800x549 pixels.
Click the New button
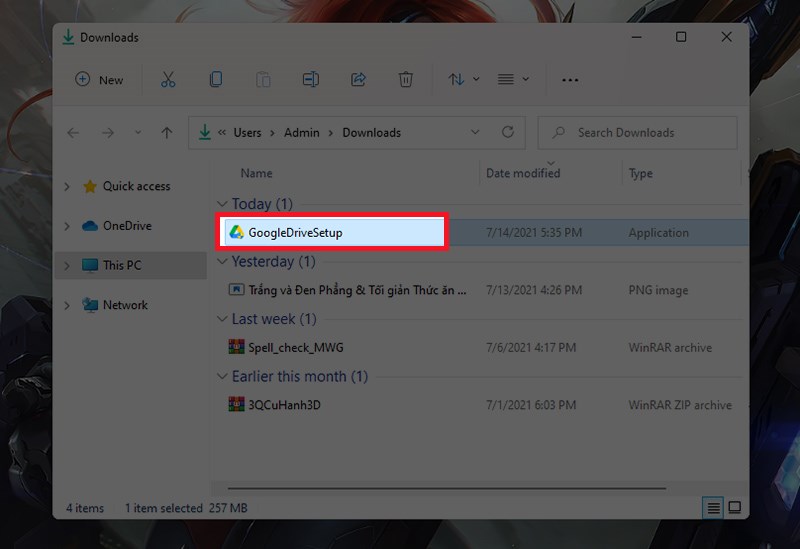[x=100, y=80]
